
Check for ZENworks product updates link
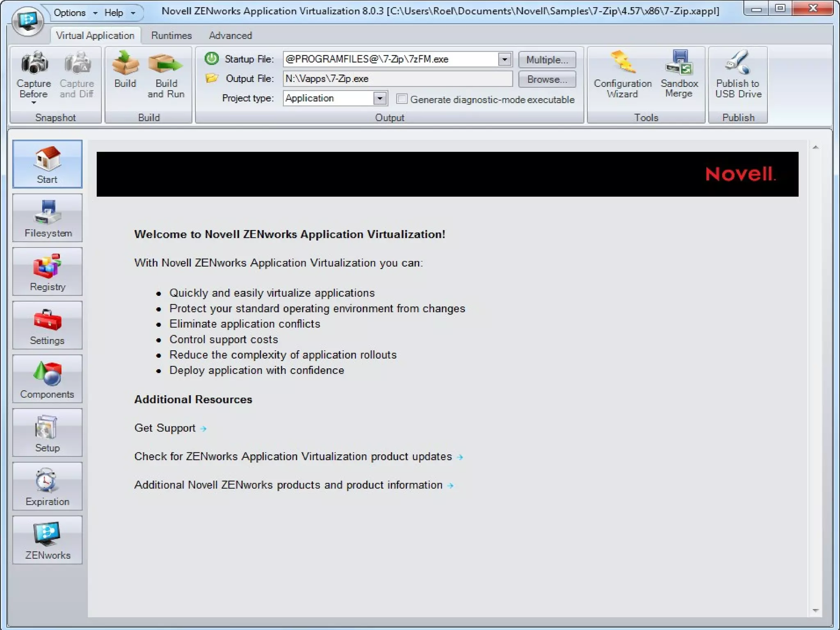[x=293, y=457]
